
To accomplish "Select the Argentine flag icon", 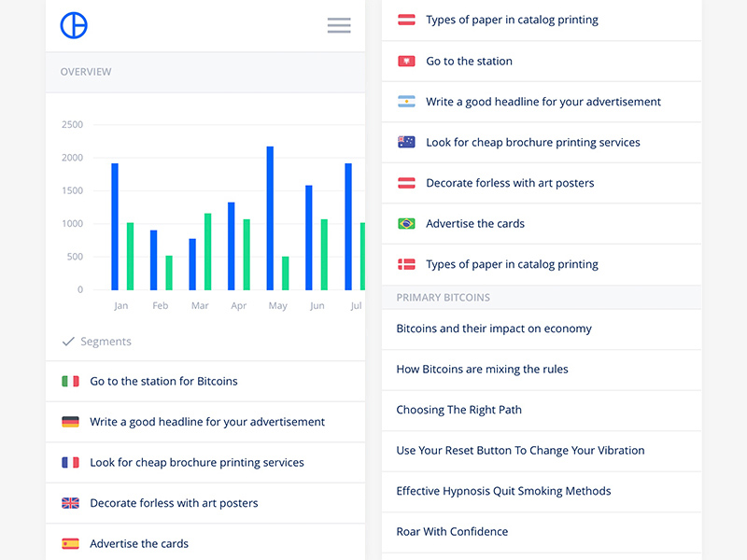I will coord(406,101).
